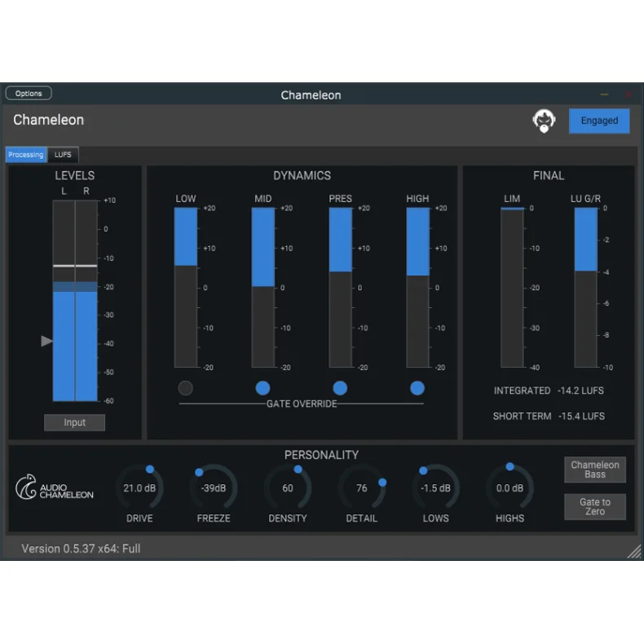Image resolution: width=644 pixels, height=644 pixels.
Task: Click the LU G/R meter
Action: [x=585, y=287]
